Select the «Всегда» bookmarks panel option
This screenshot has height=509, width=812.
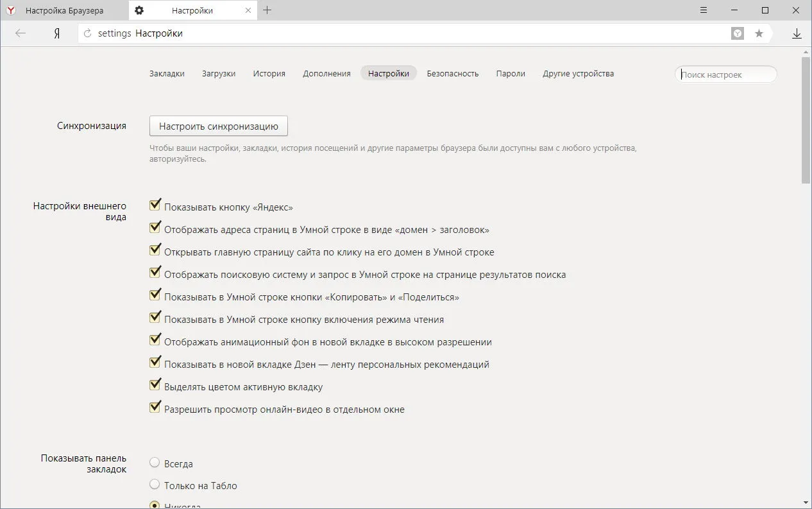click(155, 463)
